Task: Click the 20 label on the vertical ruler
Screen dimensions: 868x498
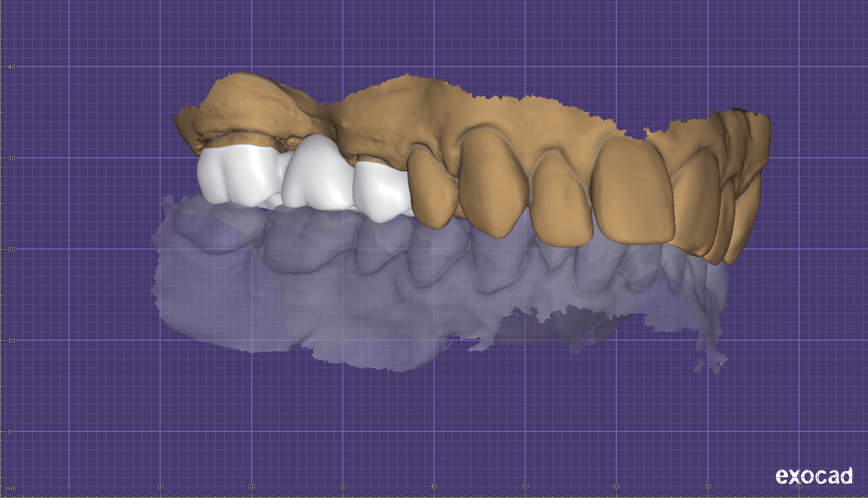Action: point(11,249)
